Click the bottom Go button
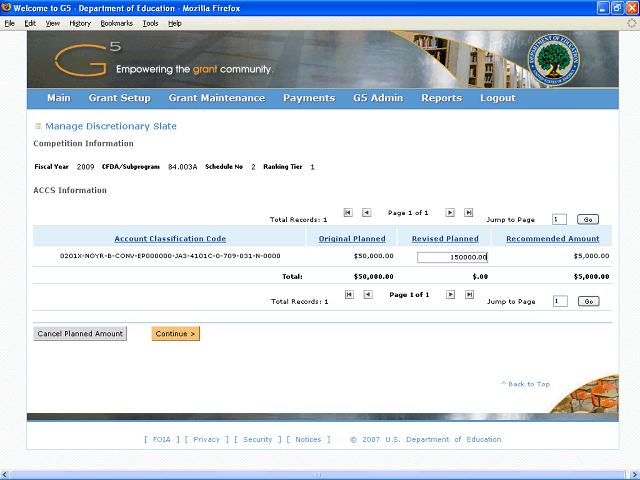 click(589, 301)
